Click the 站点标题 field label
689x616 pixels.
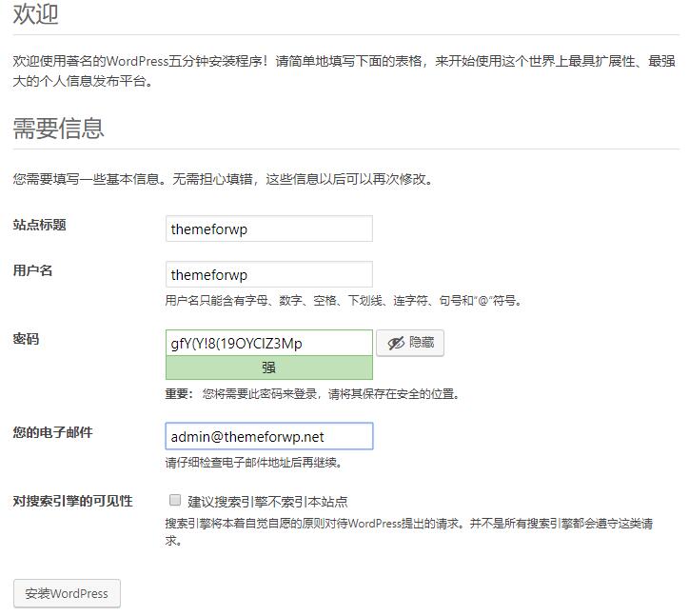39,225
